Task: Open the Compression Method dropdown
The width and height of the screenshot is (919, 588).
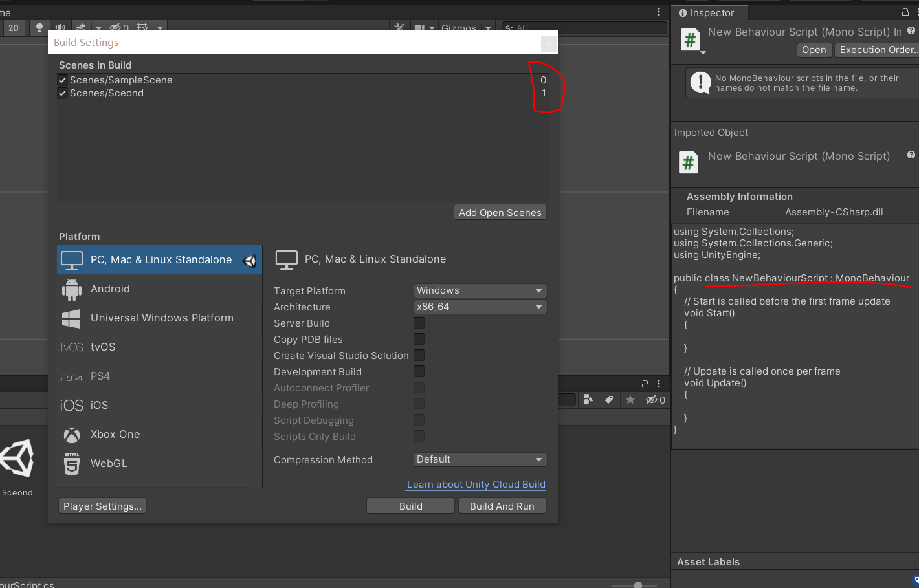Action: tap(480, 459)
